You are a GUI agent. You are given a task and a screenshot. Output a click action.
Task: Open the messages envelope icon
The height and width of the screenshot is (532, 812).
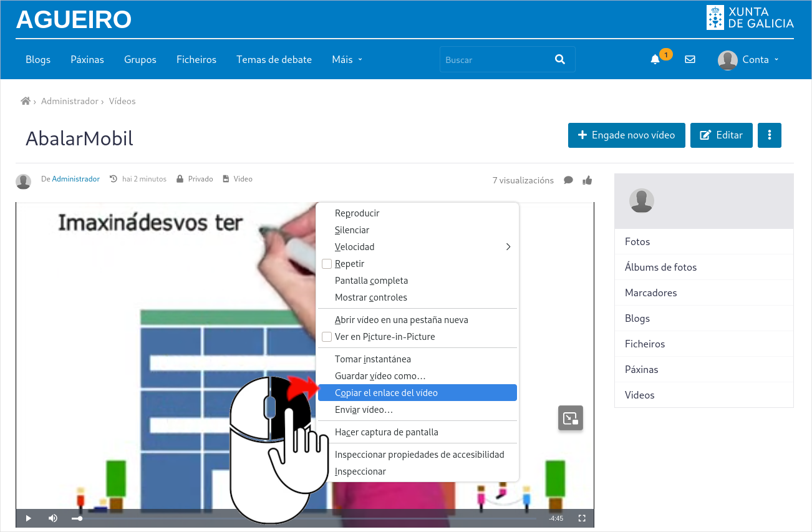tap(690, 60)
